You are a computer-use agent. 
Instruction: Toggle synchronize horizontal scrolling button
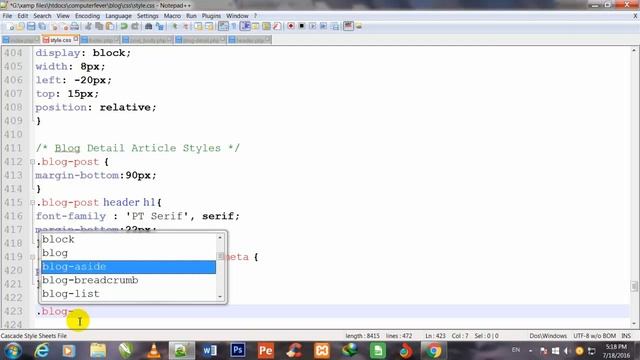pyautogui.click(x=209, y=27)
